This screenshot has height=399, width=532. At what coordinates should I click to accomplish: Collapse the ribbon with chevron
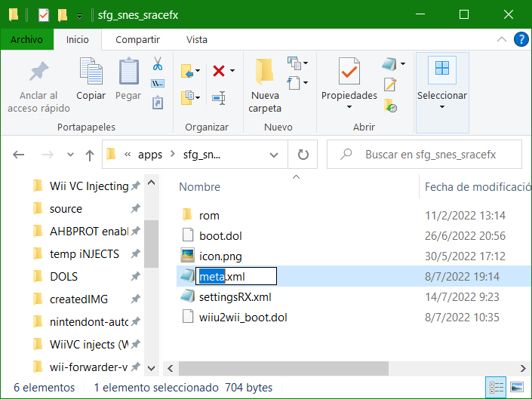click(502, 39)
